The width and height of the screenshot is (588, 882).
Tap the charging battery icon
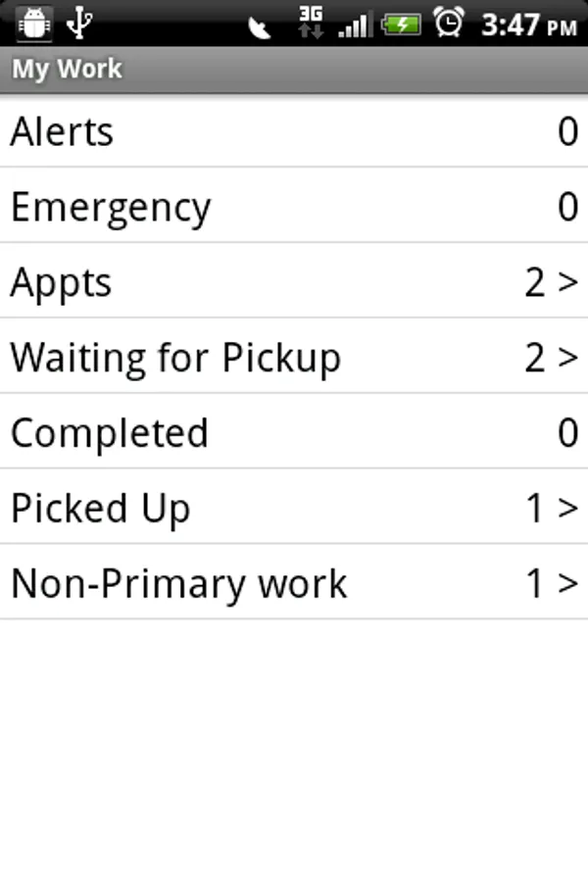coord(401,24)
